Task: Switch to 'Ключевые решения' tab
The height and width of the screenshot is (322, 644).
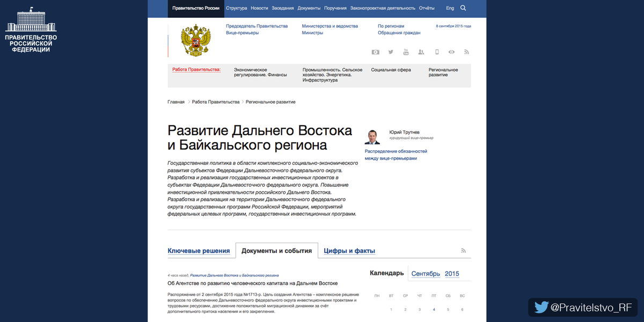Action: pos(199,251)
